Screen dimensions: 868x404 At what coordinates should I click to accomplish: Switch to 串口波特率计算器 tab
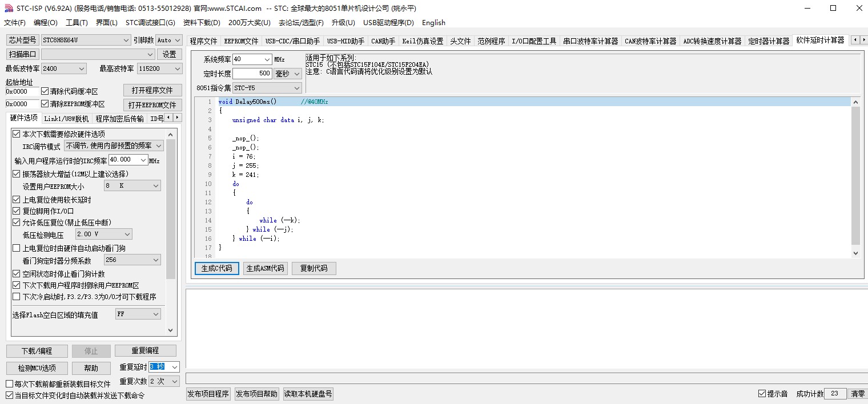pos(590,41)
